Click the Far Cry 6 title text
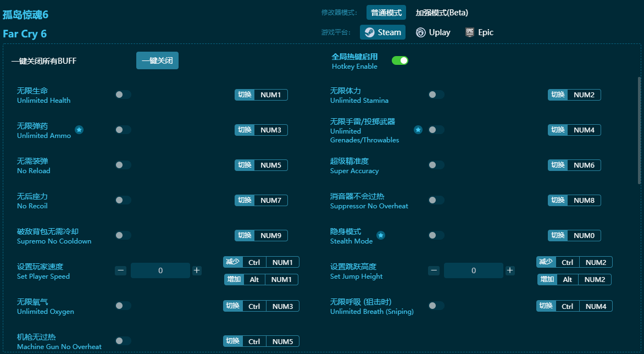This screenshot has width=644, height=354. pos(25,34)
